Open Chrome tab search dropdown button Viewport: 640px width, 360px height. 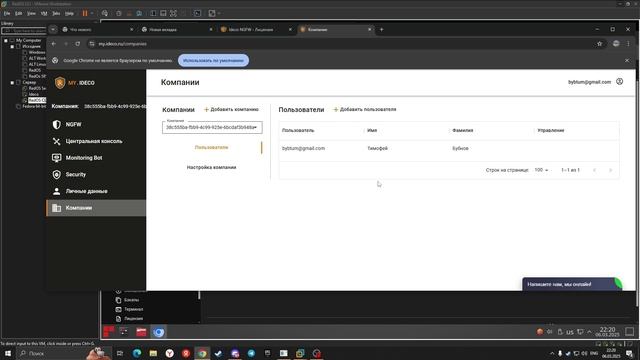pos(53,29)
